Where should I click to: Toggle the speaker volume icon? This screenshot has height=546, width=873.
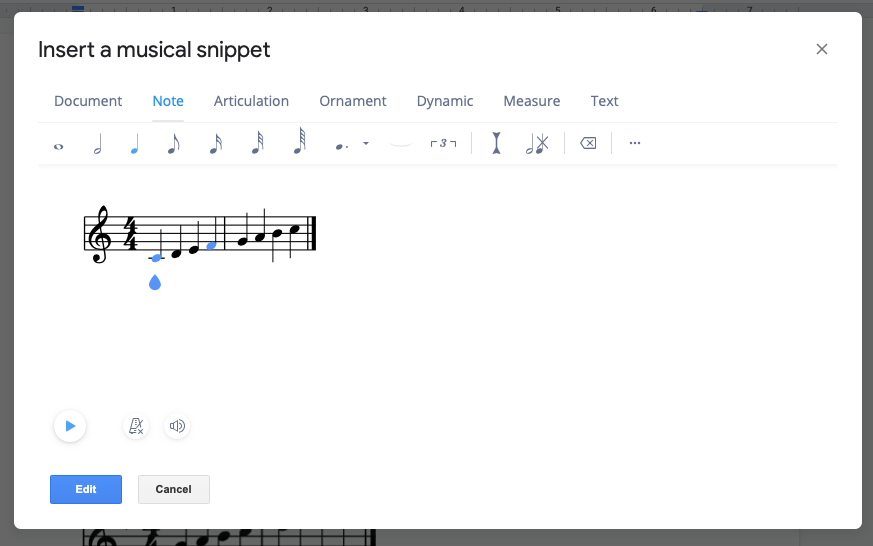click(x=177, y=426)
